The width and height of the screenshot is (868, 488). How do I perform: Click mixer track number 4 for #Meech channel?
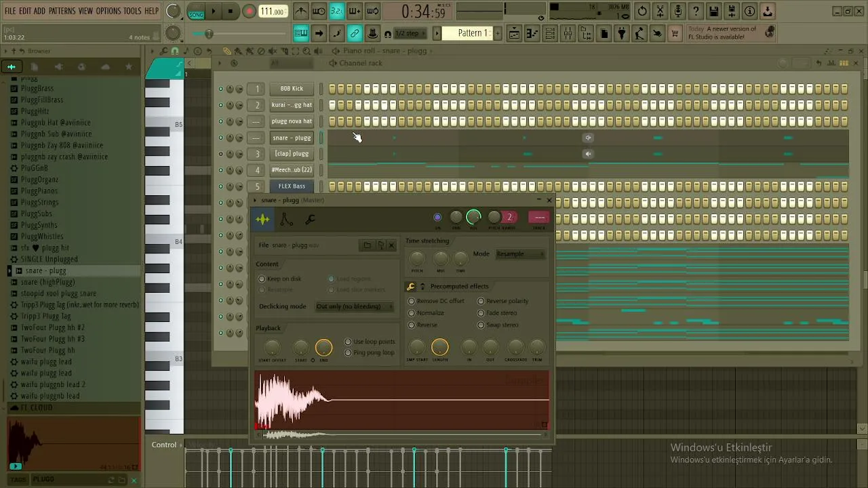[x=257, y=170]
